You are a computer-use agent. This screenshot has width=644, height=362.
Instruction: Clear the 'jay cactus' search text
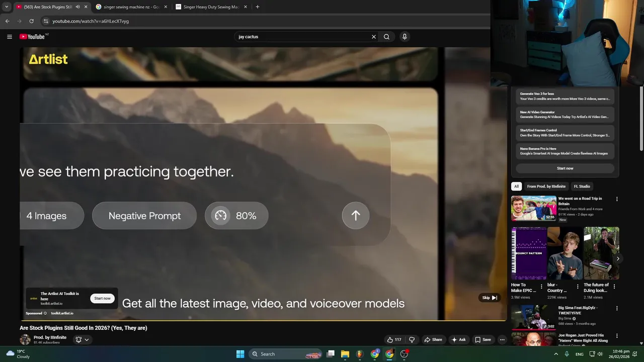point(374,37)
